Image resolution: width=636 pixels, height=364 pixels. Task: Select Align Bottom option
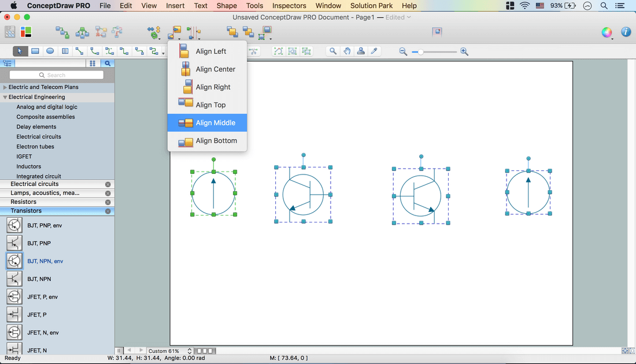pyautogui.click(x=216, y=140)
